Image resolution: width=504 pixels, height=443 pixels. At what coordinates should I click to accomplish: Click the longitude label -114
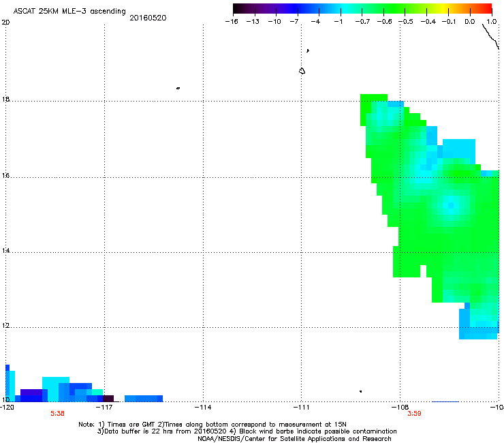pos(203,408)
